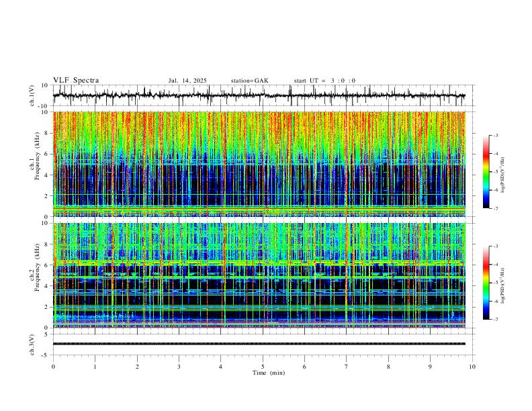Click the 'station=GAK' label
Image resolution: width=532 pixels, height=411 pixels.
(250, 81)
